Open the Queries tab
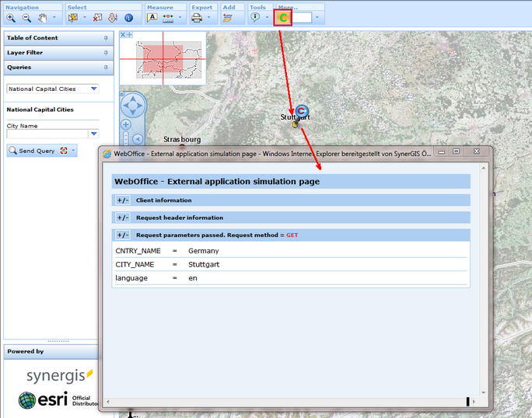This screenshot has width=532, height=418. pos(58,68)
